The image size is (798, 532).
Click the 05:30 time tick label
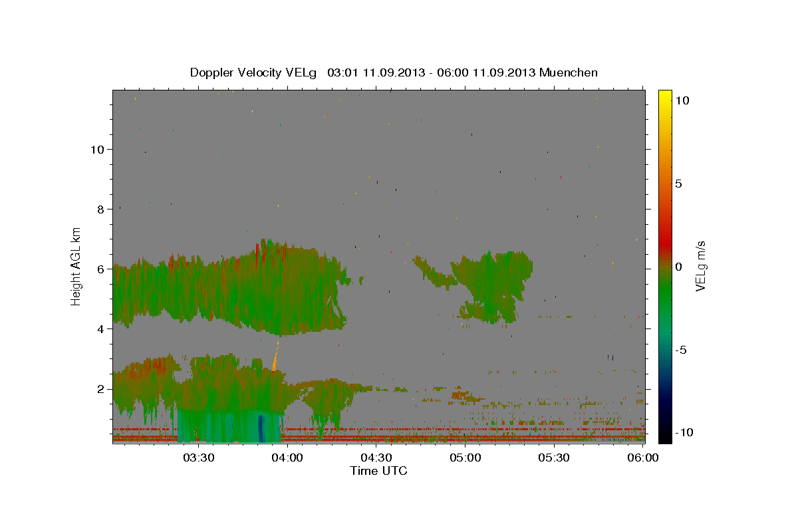point(554,458)
